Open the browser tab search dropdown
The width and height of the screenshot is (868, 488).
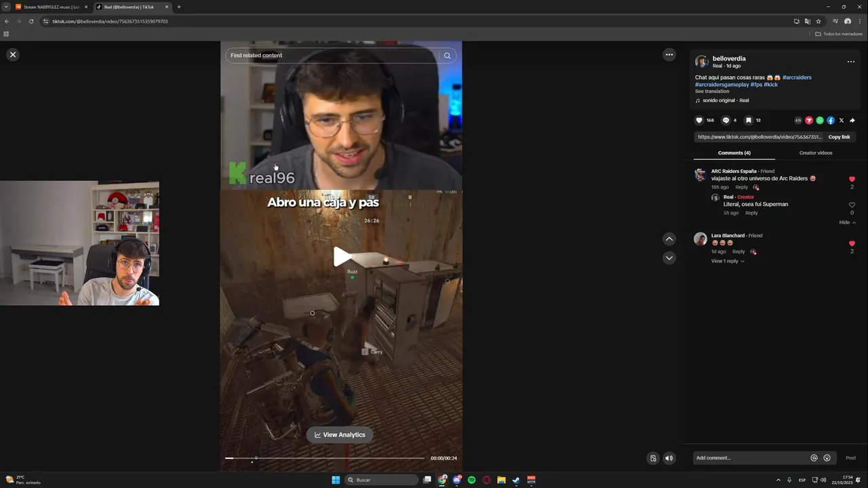[x=5, y=7]
